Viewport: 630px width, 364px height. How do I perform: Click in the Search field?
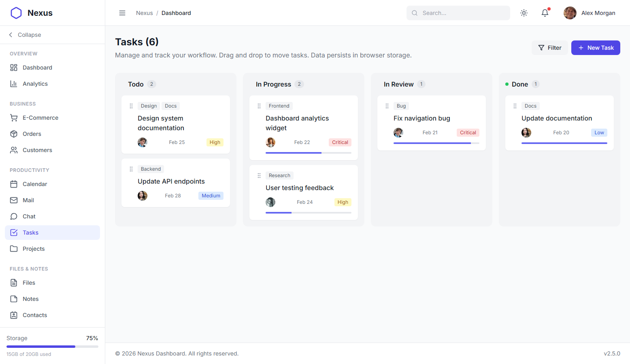click(458, 13)
